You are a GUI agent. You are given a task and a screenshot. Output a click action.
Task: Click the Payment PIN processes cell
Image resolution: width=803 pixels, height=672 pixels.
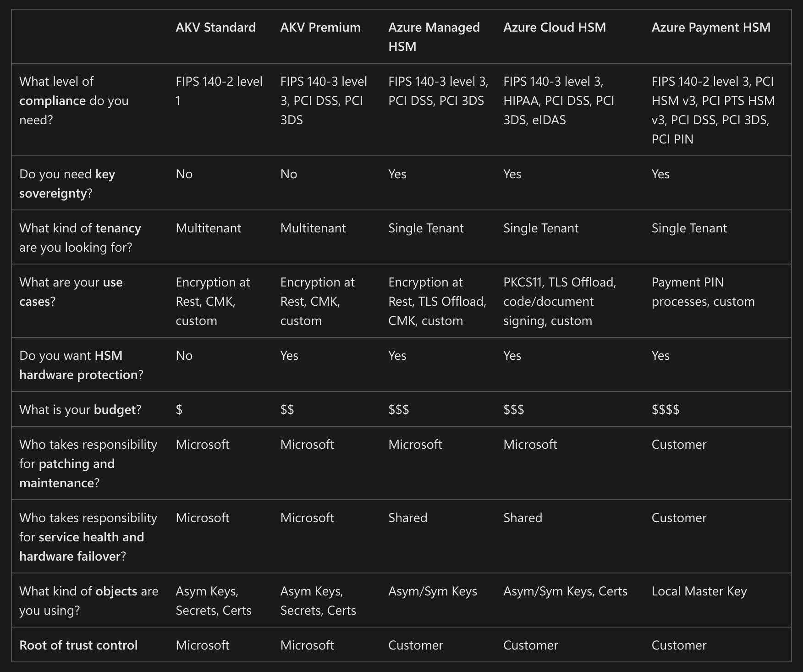click(x=703, y=292)
